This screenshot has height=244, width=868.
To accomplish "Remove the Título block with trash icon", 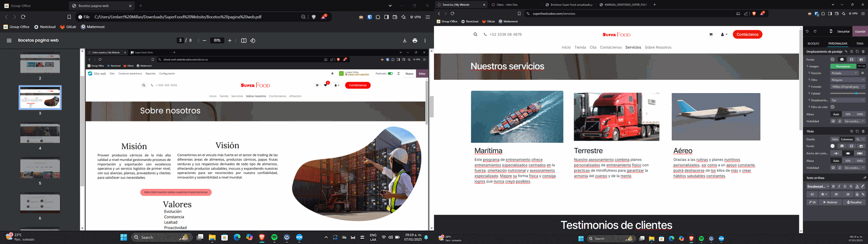I will coord(863,131).
